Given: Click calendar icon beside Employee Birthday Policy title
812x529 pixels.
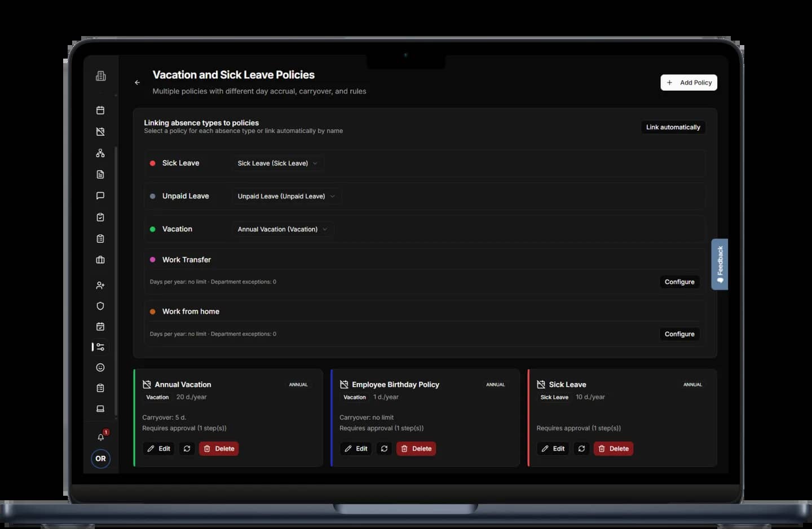Looking at the screenshot, I should (x=344, y=384).
